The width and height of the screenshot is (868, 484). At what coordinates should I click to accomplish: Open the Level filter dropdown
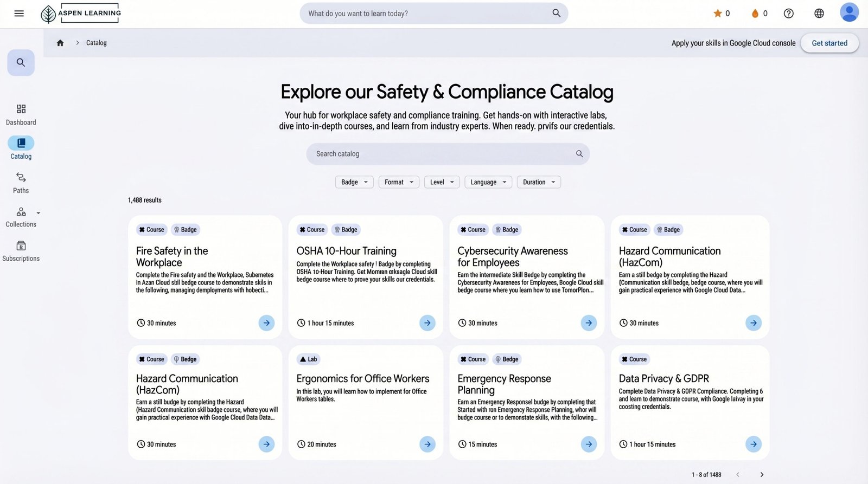click(x=442, y=182)
